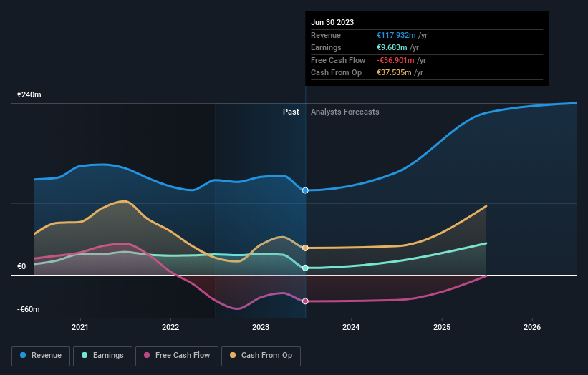The width and height of the screenshot is (588, 375).
Task: Click the Analysts Forecasts label
Action: [x=345, y=112]
